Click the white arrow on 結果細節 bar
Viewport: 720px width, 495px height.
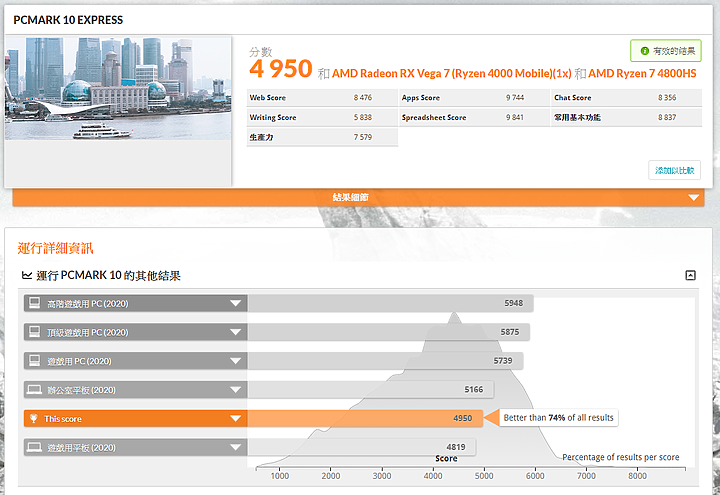pos(693,198)
